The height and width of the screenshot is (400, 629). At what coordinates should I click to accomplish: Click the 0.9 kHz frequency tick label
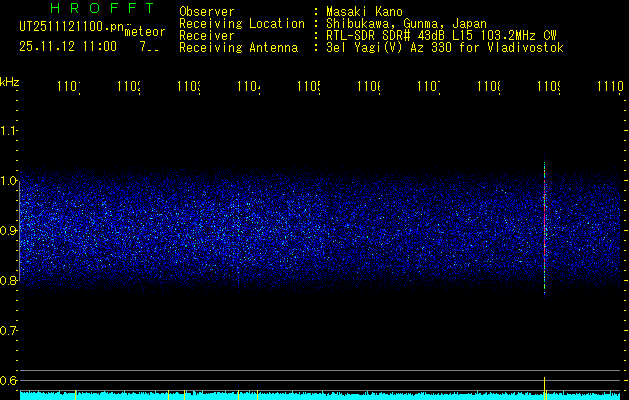coord(9,230)
